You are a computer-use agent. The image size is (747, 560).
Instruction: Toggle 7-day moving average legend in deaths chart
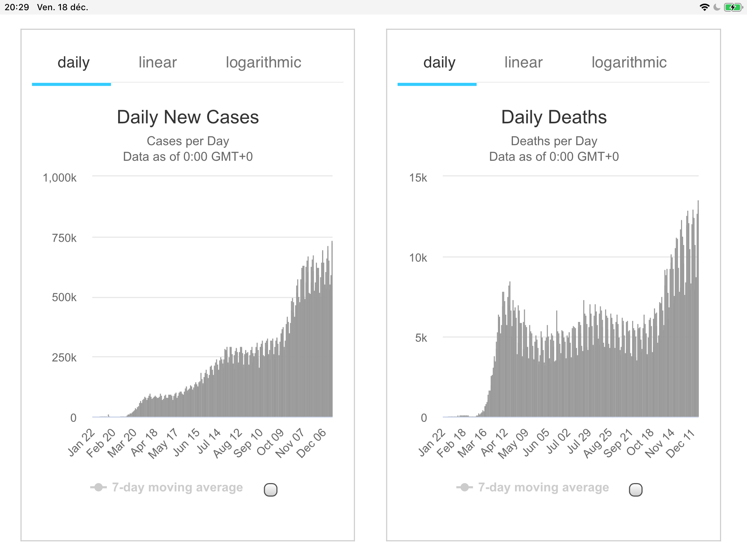point(543,487)
